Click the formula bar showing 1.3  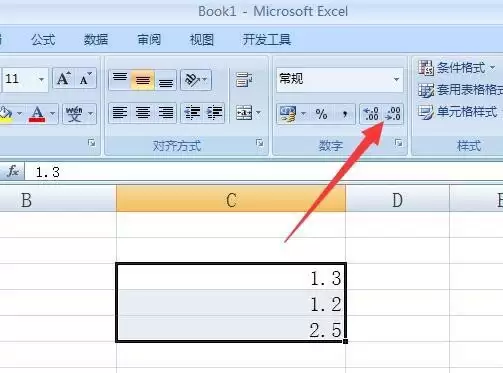[263, 172]
